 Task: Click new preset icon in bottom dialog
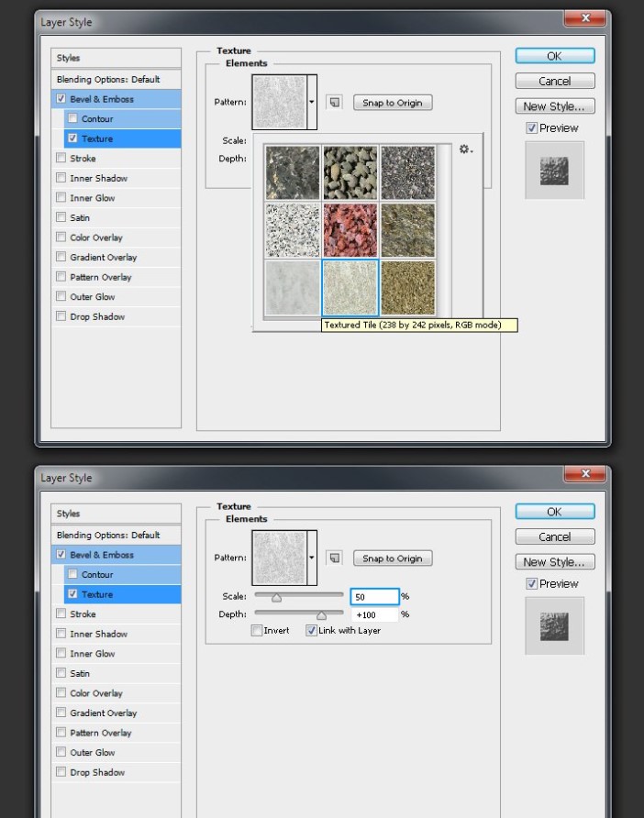[x=335, y=558]
